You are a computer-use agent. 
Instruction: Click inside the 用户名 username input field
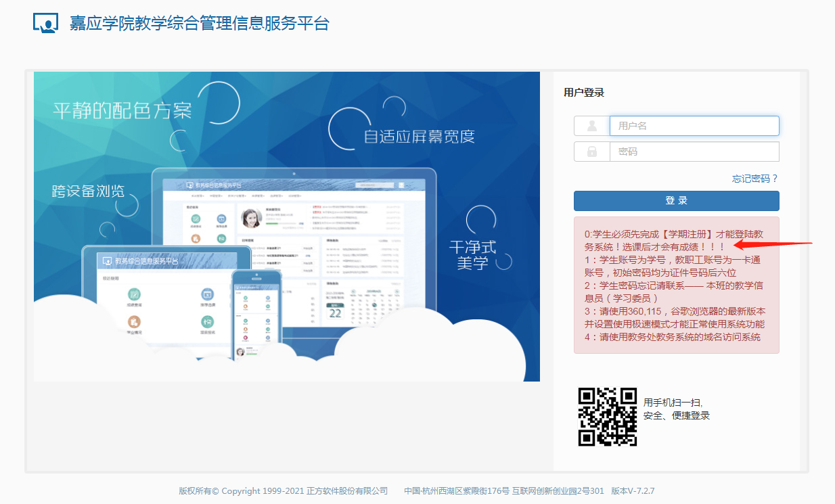point(694,126)
